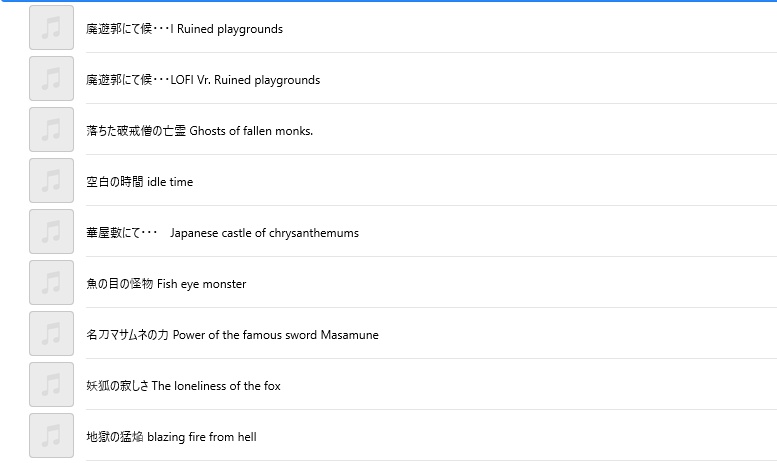Select The loneliness of the fox title
This screenshot has height=463, width=777.
[183, 386]
